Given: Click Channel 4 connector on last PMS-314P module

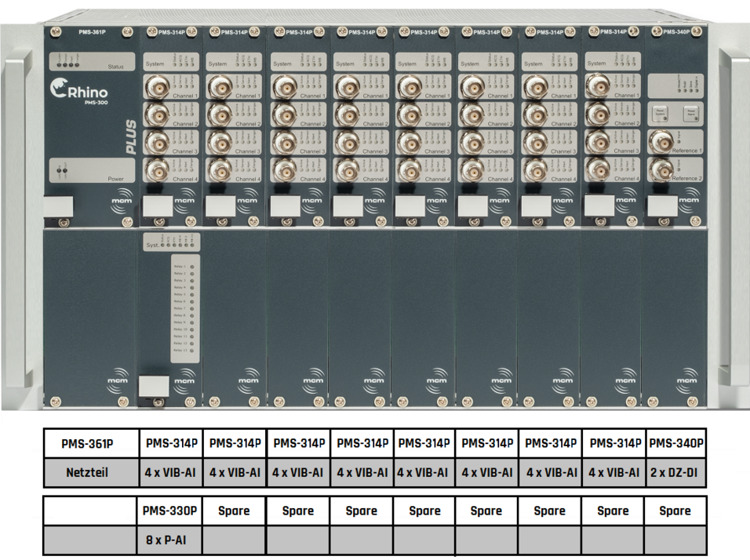Looking at the screenshot, I should [x=598, y=168].
